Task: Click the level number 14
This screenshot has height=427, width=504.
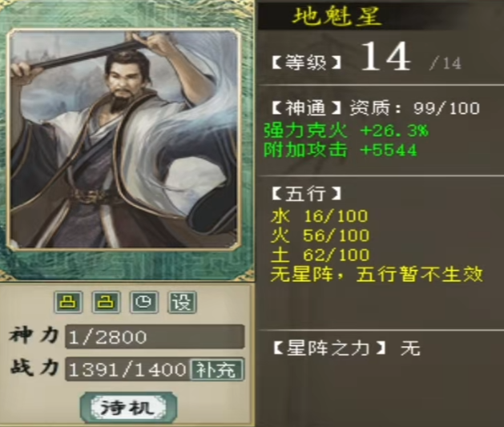Action: 385,57
